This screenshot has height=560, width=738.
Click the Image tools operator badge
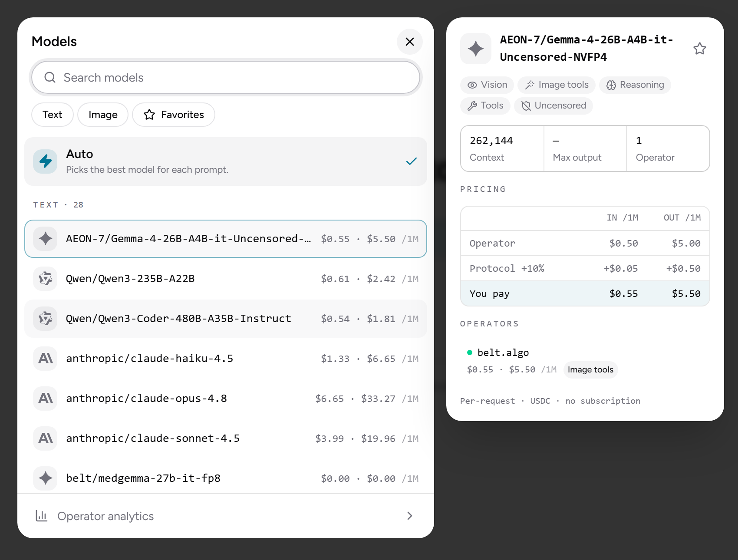coord(590,370)
